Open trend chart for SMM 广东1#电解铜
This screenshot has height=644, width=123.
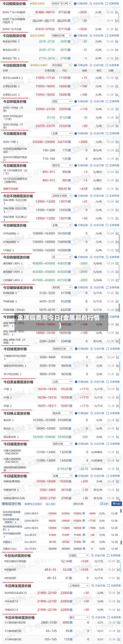(117, 12)
